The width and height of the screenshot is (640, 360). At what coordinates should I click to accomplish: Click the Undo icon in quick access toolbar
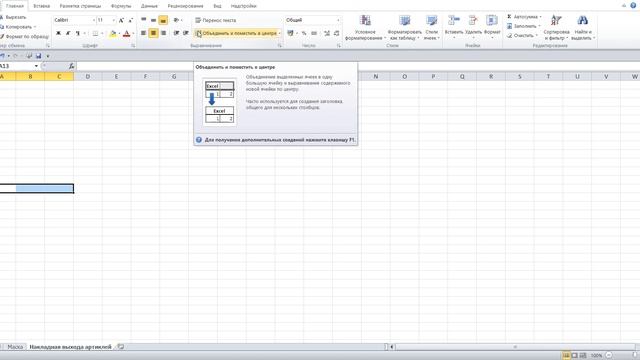point(3,56)
